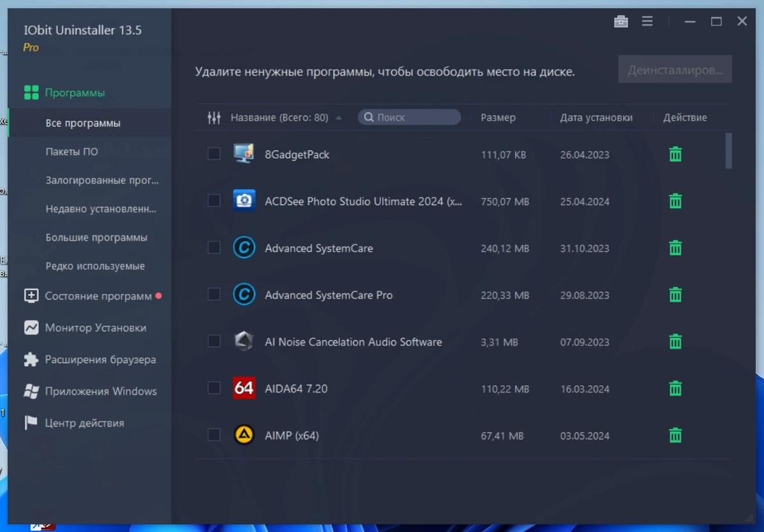Screen dimensions: 764x532
Task: Click the AI Noise Cancelation Audio Software name
Action: 353,342
